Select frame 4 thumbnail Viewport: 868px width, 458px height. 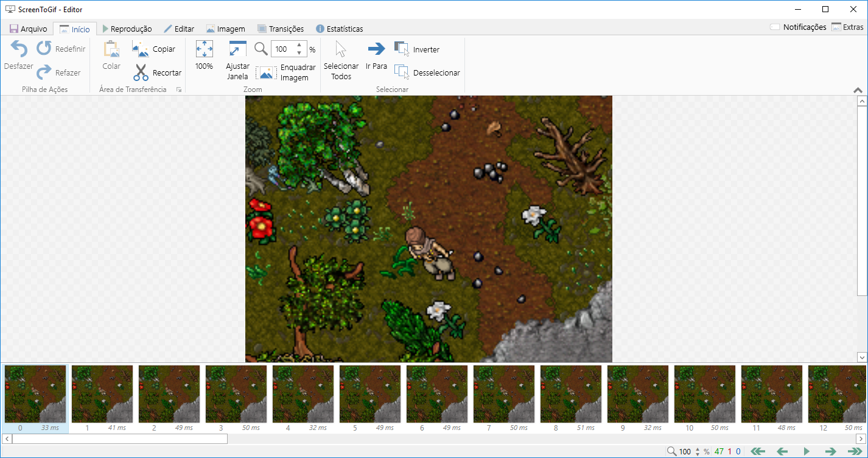tap(303, 394)
